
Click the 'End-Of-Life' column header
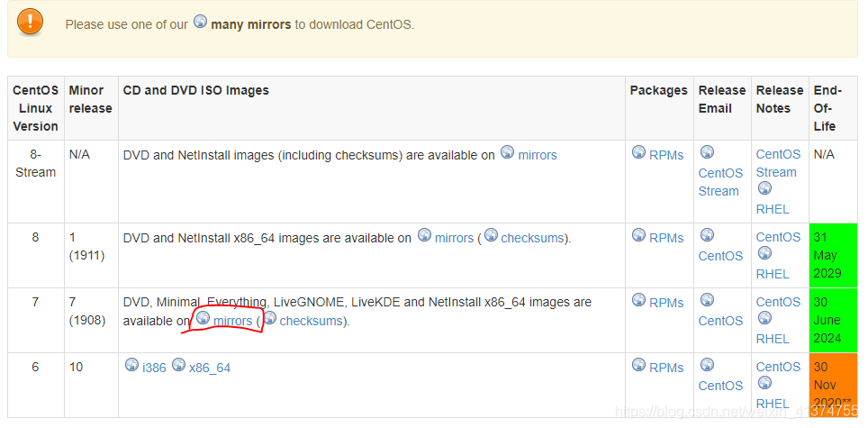(x=833, y=108)
